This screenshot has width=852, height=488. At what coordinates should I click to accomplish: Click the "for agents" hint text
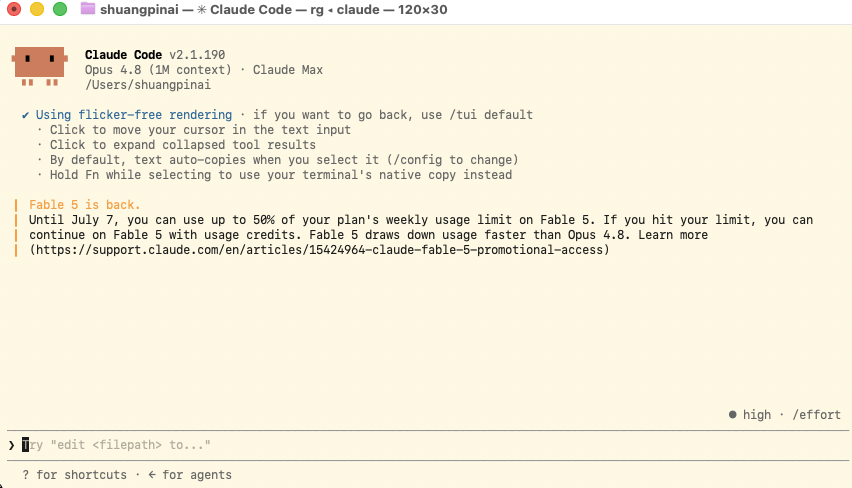tap(197, 475)
